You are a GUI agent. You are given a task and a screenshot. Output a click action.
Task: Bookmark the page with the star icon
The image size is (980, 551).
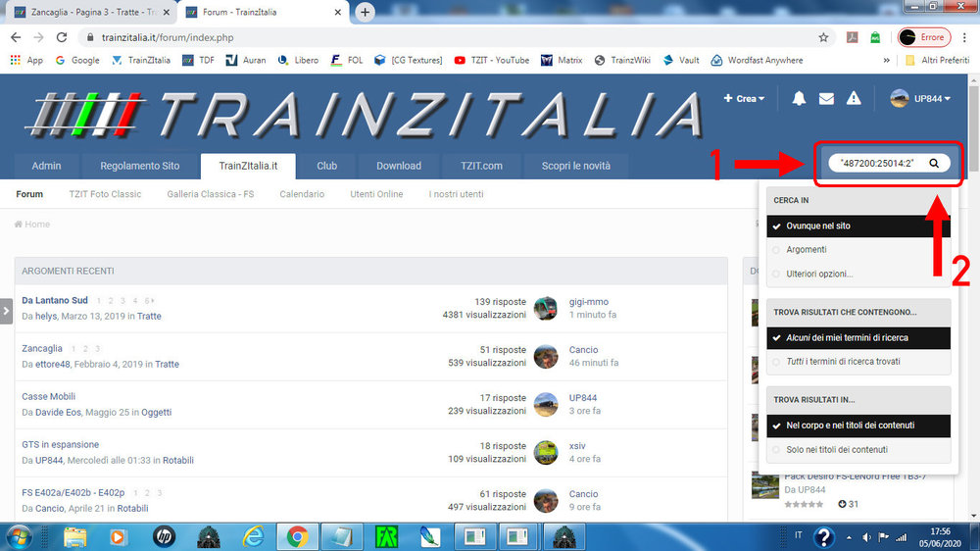(823, 37)
